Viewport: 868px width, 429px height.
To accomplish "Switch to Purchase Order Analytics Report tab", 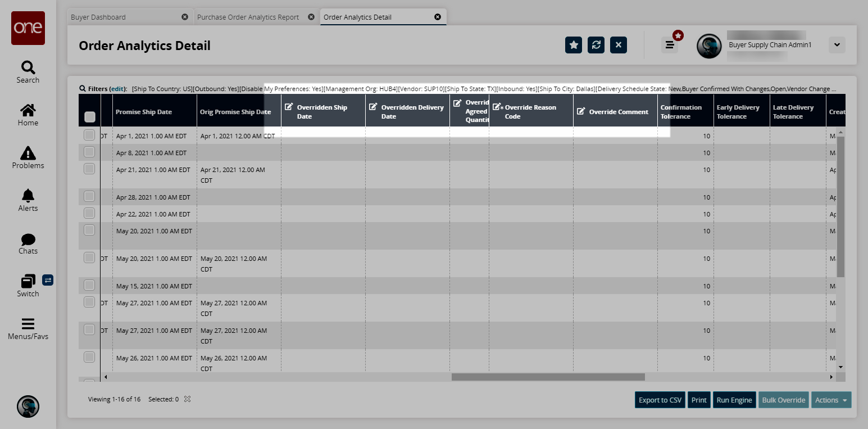I will coord(248,17).
